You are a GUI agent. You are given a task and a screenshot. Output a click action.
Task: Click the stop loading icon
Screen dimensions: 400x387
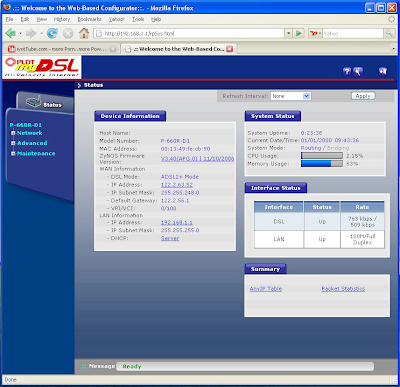tap(68, 33)
